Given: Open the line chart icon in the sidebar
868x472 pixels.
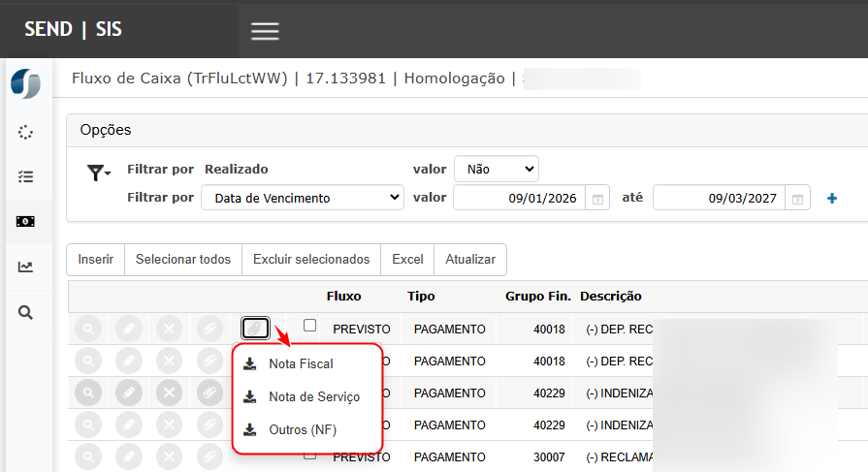Looking at the screenshot, I should (x=26, y=267).
